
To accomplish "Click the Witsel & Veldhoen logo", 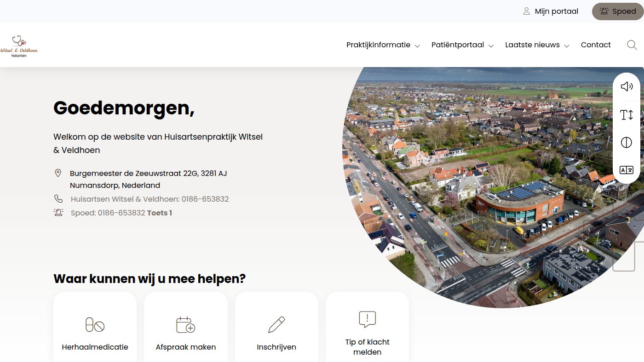I will pos(19,45).
